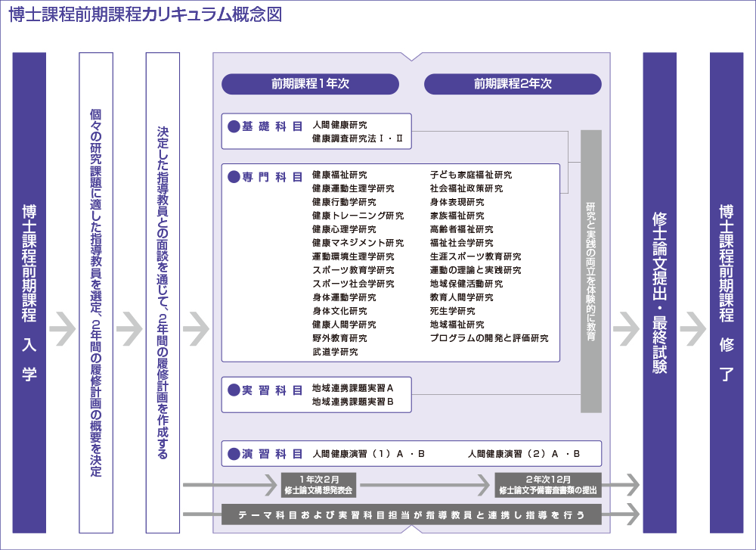
Task: Select the 地域連携課題実習A course
Action: 352,387
